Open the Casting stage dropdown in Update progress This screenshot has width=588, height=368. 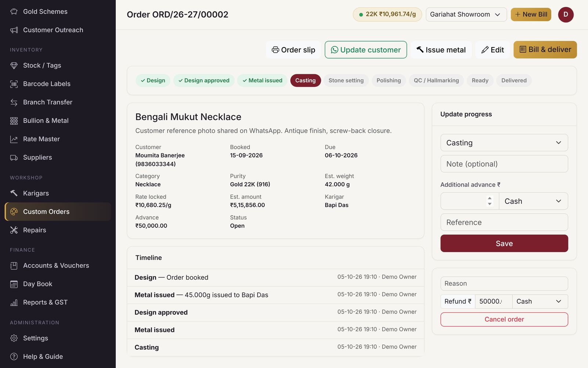(x=504, y=143)
